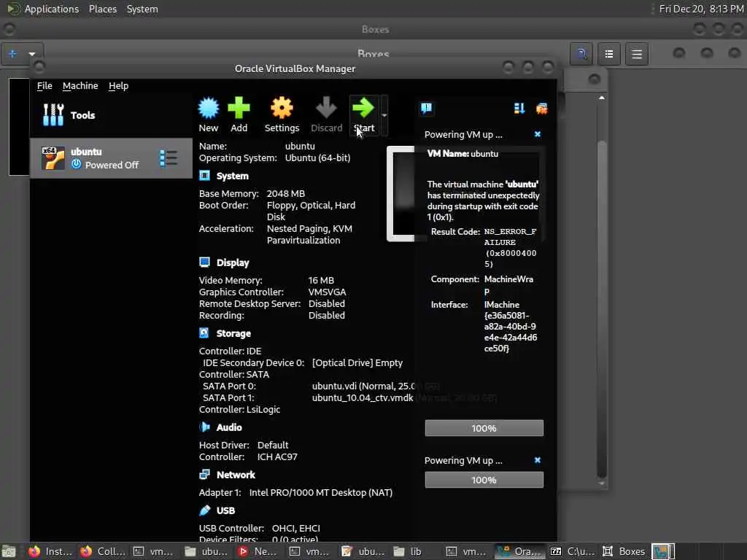The height and width of the screenshot is (560, 747).
Task: Click the System section title
Action: point(233,176)
